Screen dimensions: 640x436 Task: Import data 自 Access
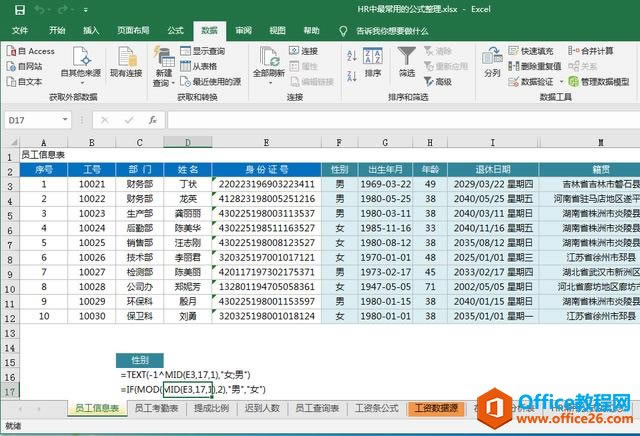31,51
